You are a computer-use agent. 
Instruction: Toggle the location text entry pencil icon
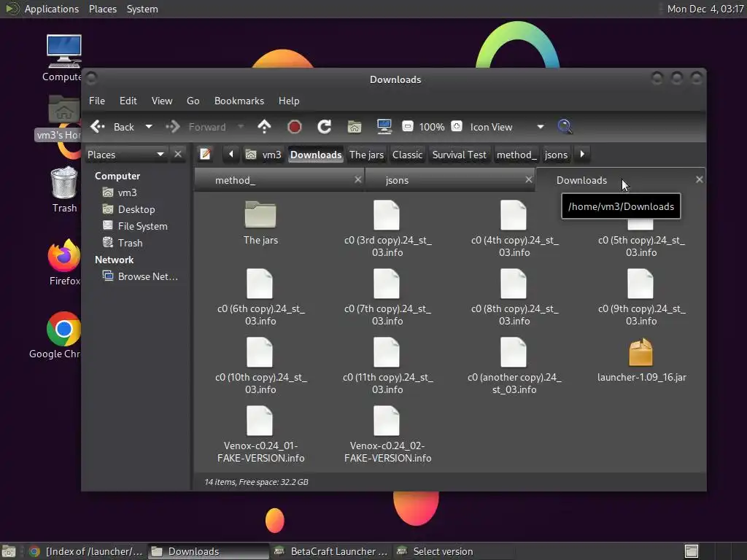(205, 155)
